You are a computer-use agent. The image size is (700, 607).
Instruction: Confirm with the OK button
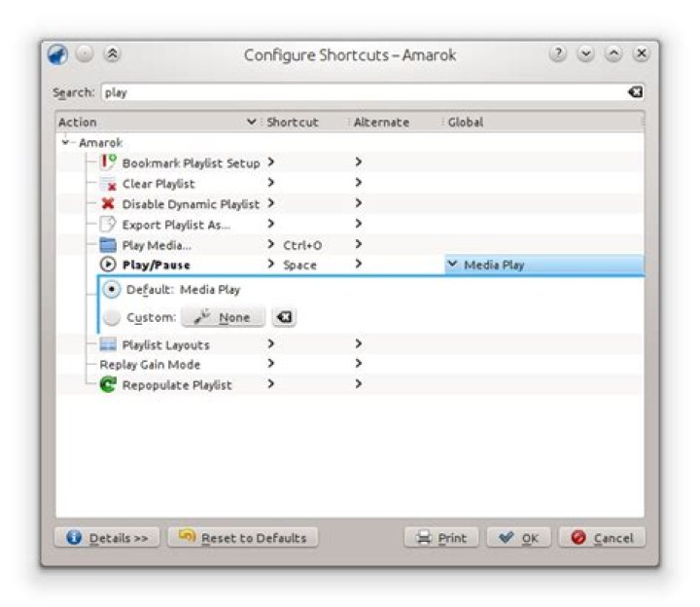519,537
